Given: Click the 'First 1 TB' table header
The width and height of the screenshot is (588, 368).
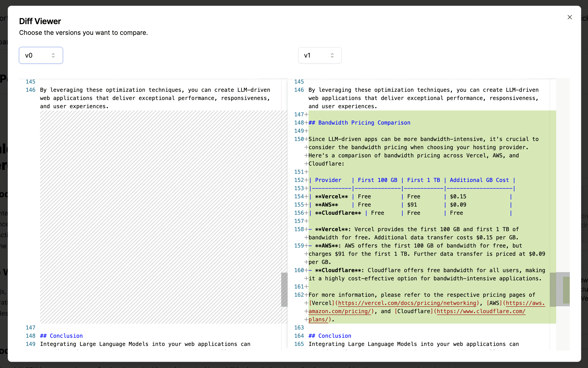Looking at the screenshot, I should 424,180.
